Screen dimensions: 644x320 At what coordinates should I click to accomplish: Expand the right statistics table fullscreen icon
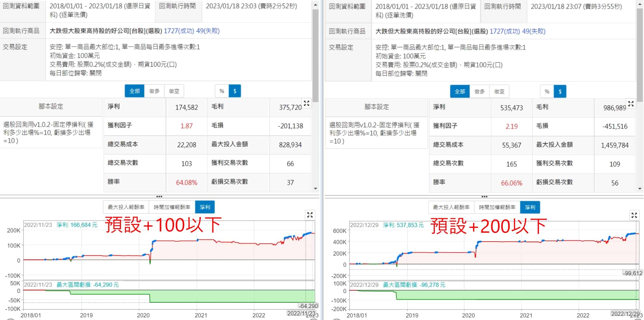coord(631,104)
